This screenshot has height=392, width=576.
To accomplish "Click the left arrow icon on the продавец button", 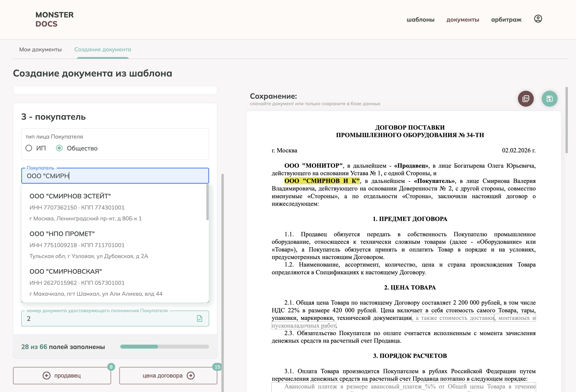I will point(46,376).
